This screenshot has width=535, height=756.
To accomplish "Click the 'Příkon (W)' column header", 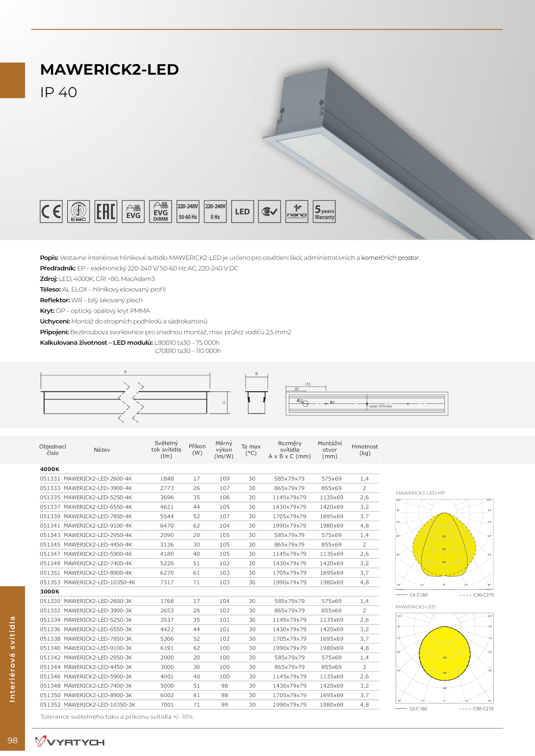I will click(197, 450).
